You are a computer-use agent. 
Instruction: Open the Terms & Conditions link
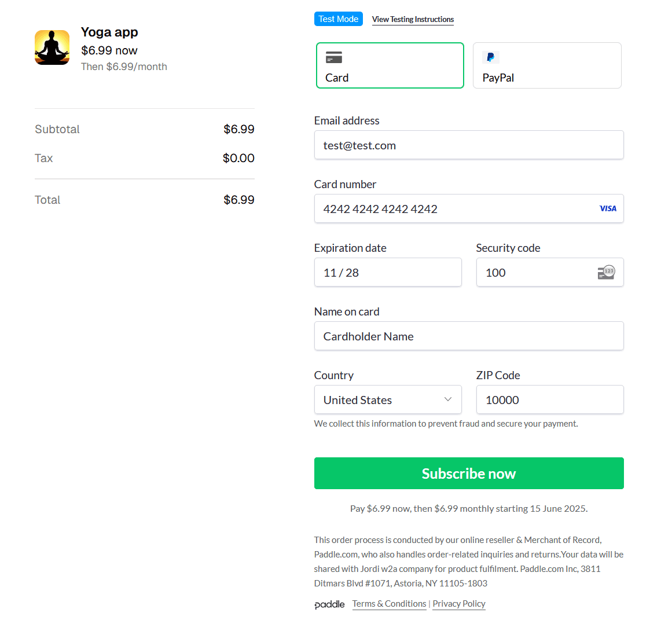coord(389,604)
